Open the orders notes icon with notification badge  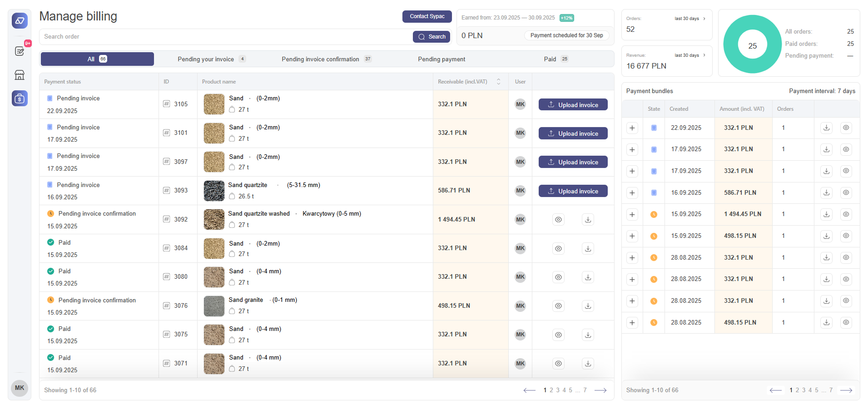[x=20, y=51]
